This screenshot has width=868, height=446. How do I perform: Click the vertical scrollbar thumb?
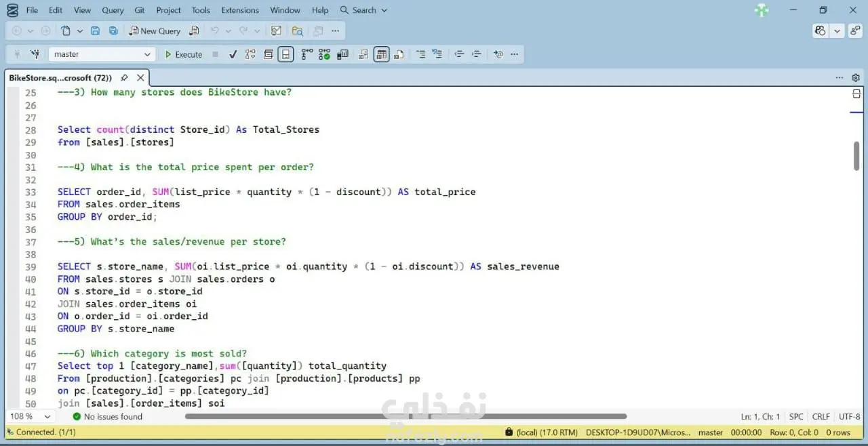(856, 156)
